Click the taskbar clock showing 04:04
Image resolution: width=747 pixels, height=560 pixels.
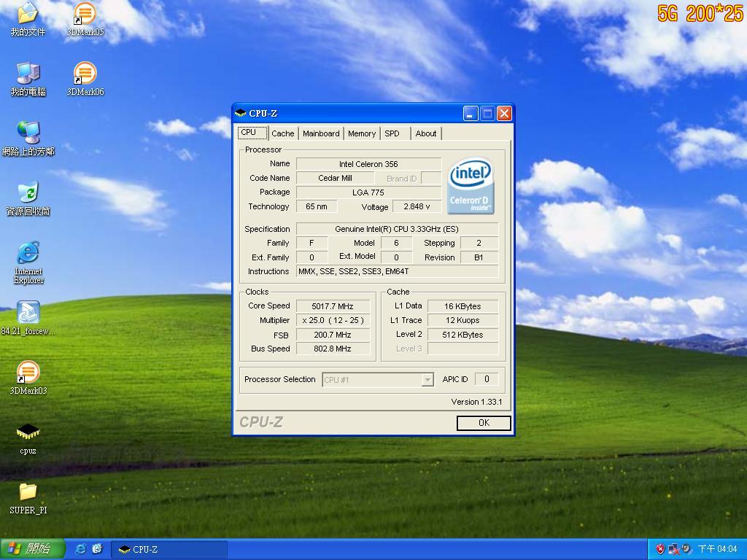717,549
